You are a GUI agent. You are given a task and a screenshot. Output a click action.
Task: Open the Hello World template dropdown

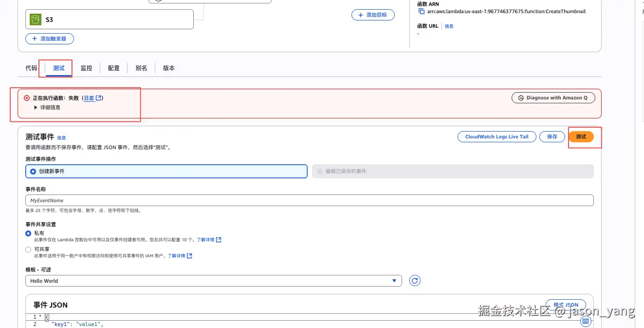(x=213, y=281)
